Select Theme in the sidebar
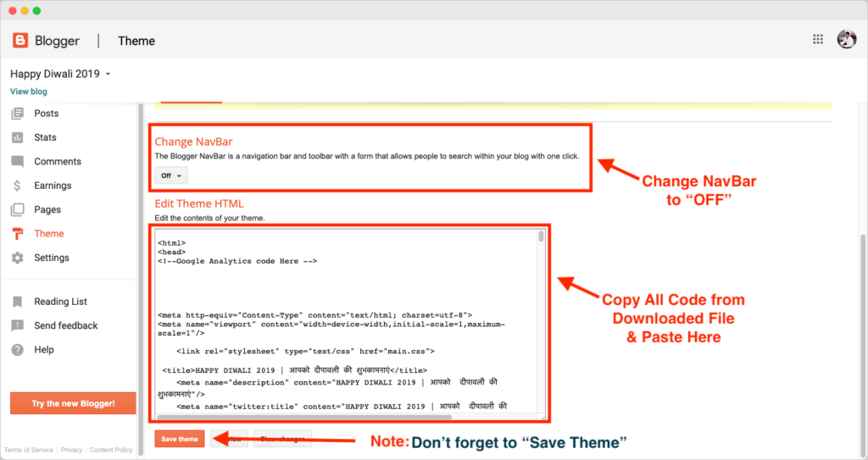The image size is (868, 460). (49, 234)
